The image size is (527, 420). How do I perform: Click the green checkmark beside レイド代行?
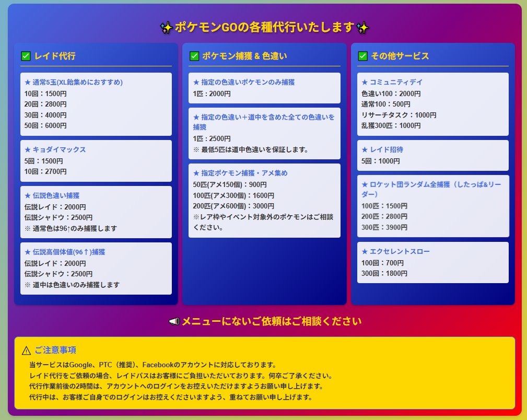(x=26, y=56)
